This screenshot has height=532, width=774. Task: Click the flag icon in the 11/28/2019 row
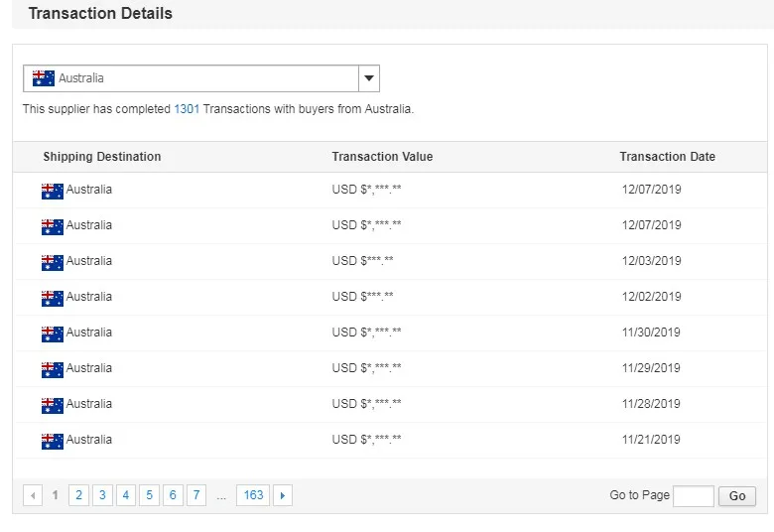pyautogui.click(x=53, y=405)
